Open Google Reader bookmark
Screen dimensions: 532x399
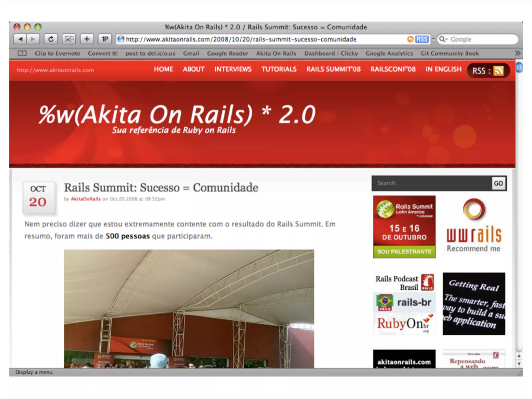tap(228, 54)
